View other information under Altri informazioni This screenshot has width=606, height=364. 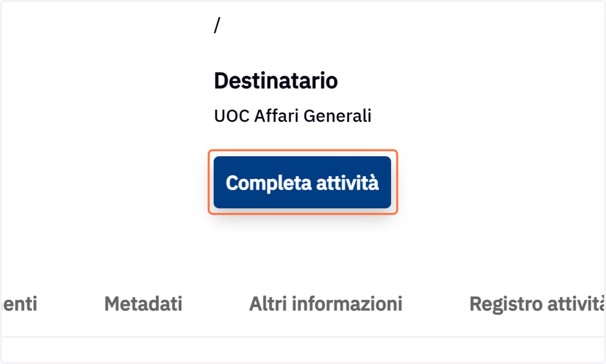pyautogui.click(x=326, y=304)
